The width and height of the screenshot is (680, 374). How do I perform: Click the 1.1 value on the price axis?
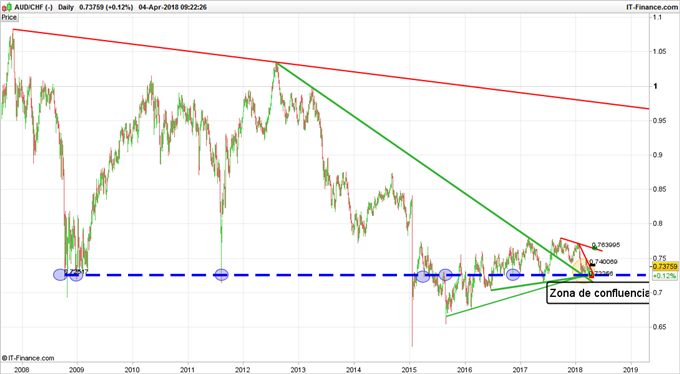point(657,17)
